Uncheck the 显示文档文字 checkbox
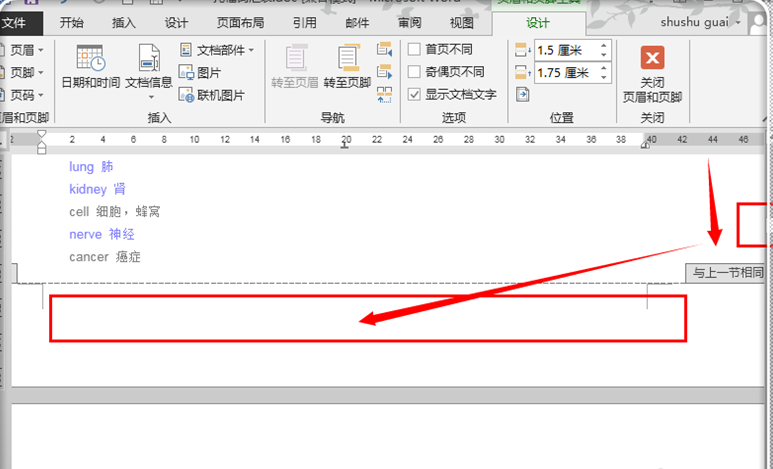Image resolution: width=773 pixels, height=469 pixels. click(415, 95)
